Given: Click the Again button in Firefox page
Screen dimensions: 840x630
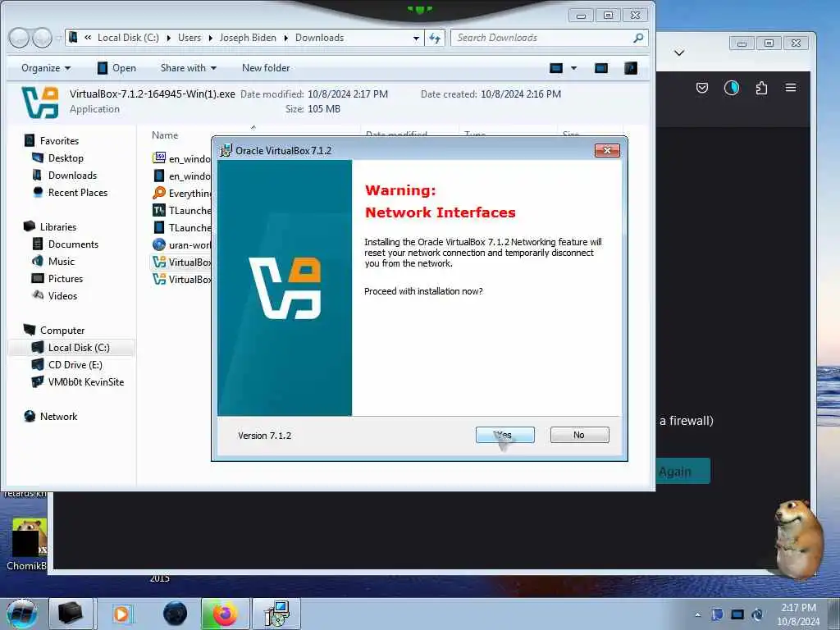Looking at the screenshot, I should click(x=682, y=472).
